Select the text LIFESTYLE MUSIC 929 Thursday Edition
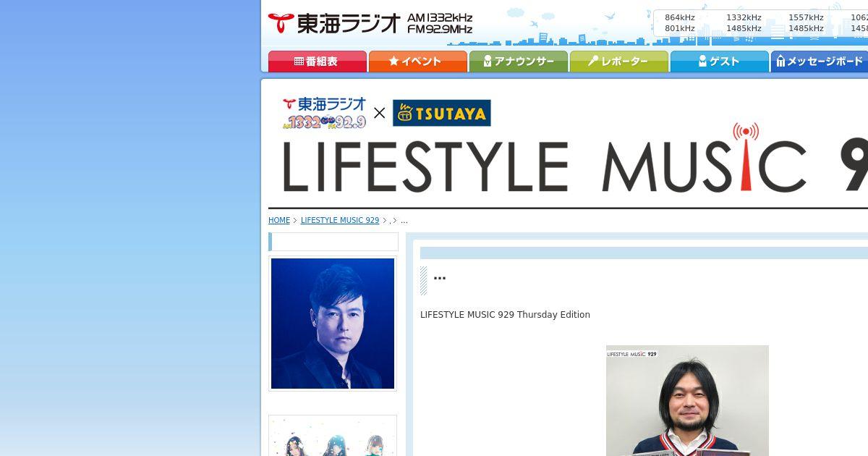 [x=505, y=315]
